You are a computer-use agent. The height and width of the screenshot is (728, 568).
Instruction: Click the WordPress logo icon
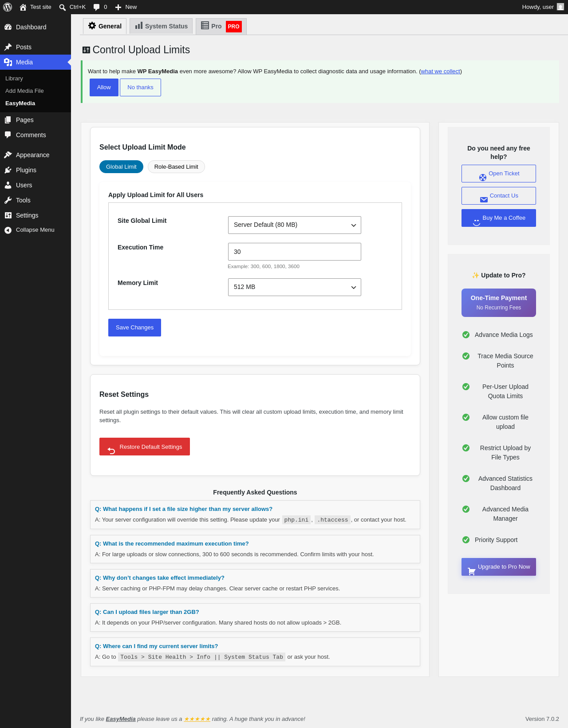pos(8,7)
